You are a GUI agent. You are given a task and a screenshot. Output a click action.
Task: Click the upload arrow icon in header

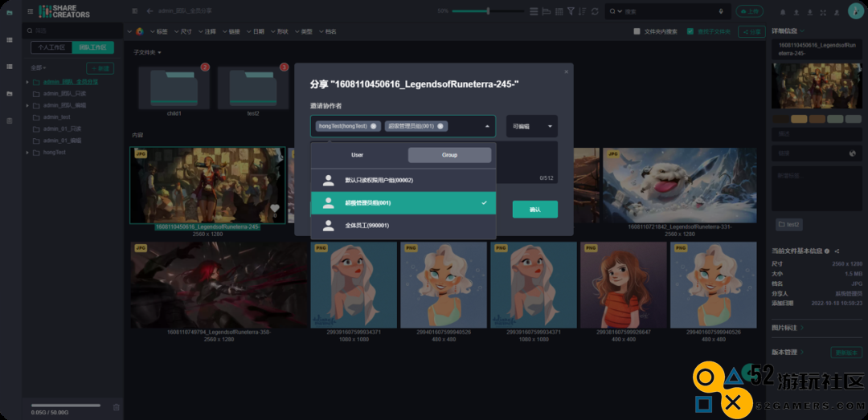click(796, 12)
